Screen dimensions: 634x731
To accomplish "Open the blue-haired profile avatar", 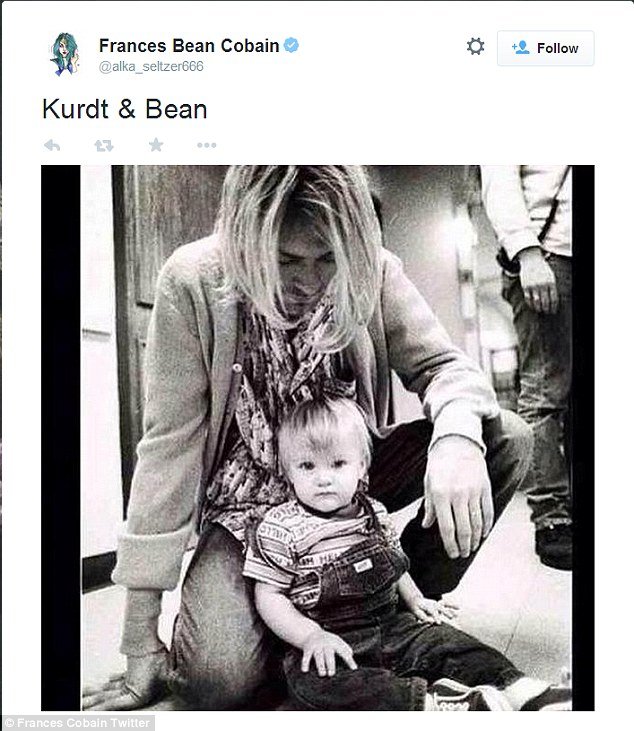I will tap(65, 53).
